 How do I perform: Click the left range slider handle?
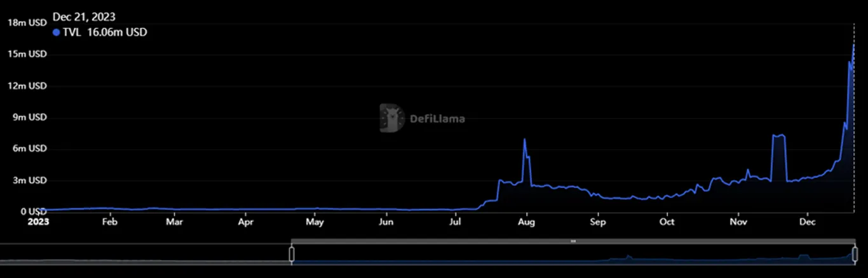pos(292,255)
